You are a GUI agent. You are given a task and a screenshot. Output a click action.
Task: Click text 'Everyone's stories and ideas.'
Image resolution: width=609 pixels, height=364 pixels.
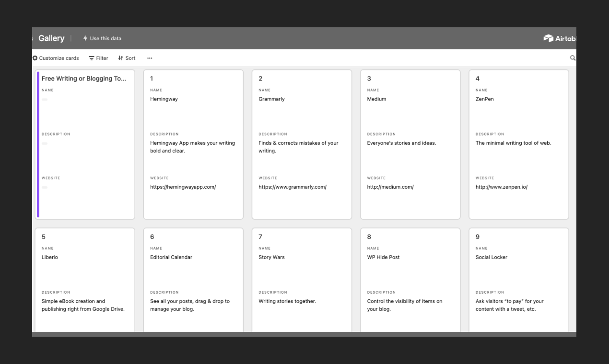[401, 143]
